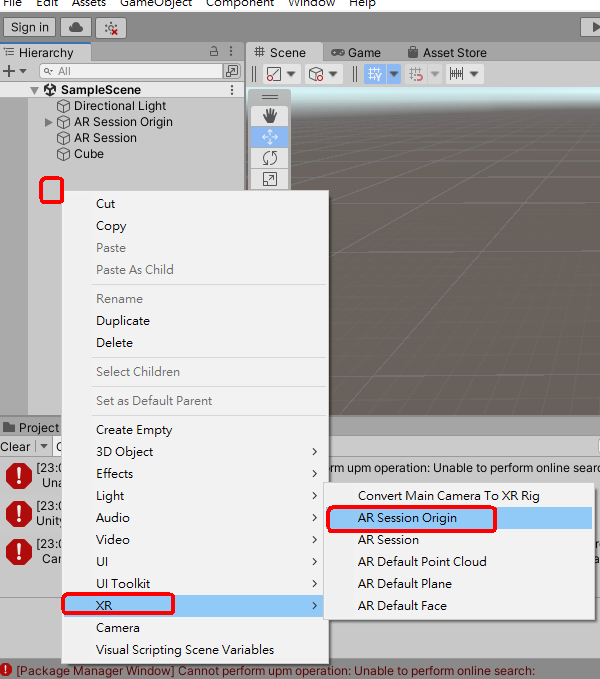This screenshot has height=679, width=600.
Task: Expand the 3D Object submenu
Action: tap(195, 452)
